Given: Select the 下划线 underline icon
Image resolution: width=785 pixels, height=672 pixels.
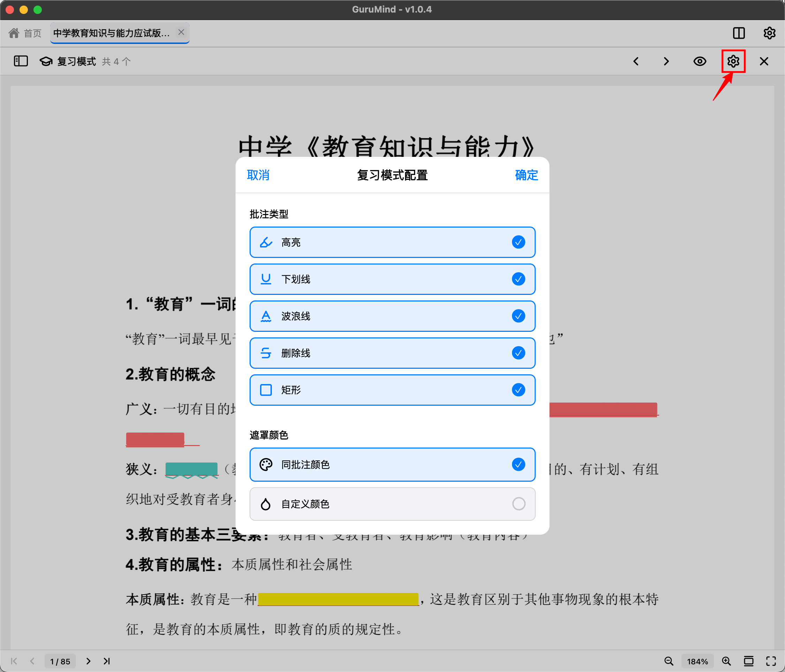Looking at the screenshot, I should pyautogui.click(x=266, y=279).
